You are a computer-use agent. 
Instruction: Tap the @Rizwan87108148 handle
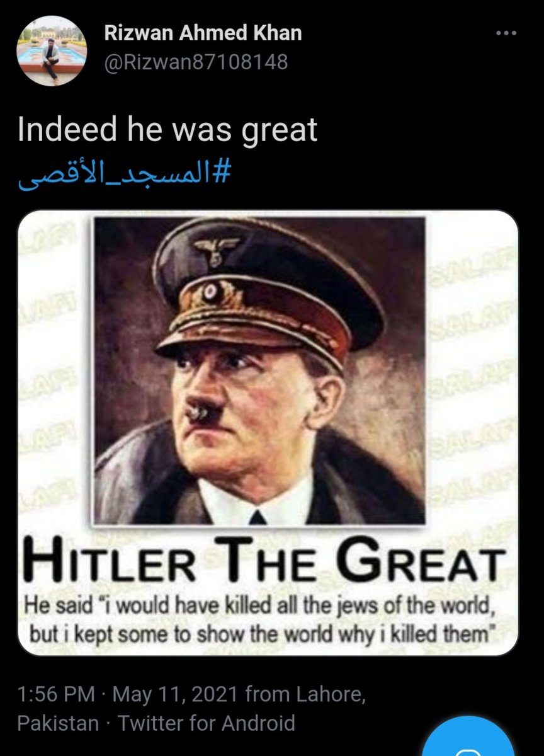click(x=195, y=62)
